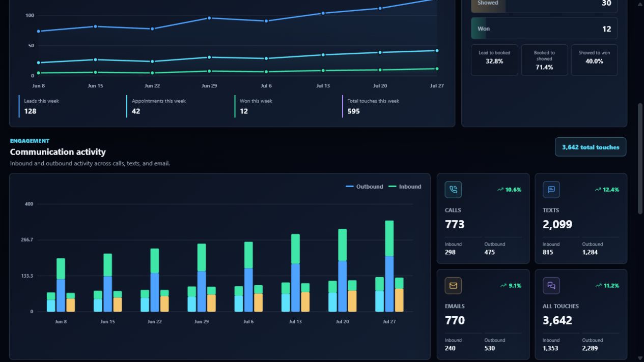This screenshot has height=362, width=644.
Task: Click the top blue line point at Jun 29
Action: pos(209,18)
